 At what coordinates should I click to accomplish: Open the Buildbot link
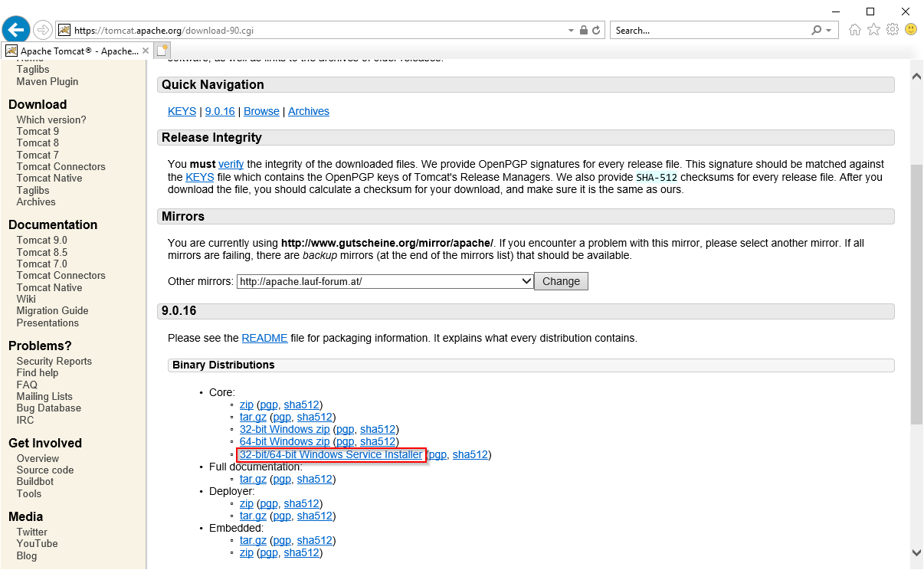[x=35, y=481]
